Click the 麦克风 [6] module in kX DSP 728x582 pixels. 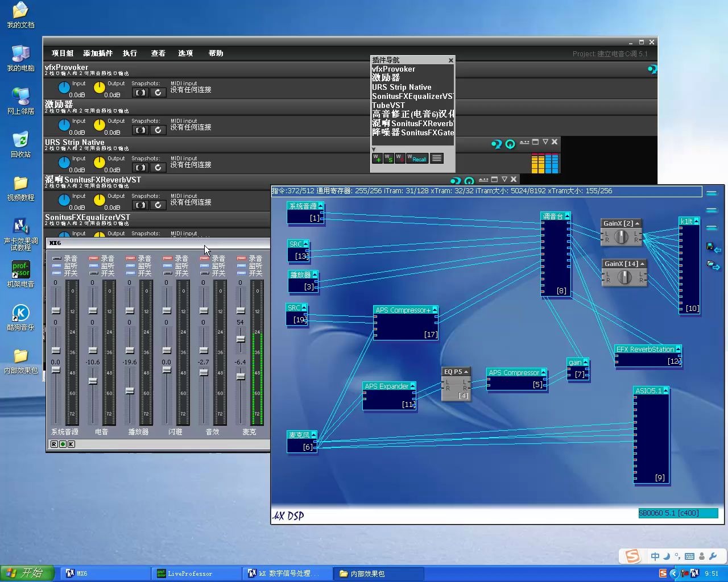point(301,442)
